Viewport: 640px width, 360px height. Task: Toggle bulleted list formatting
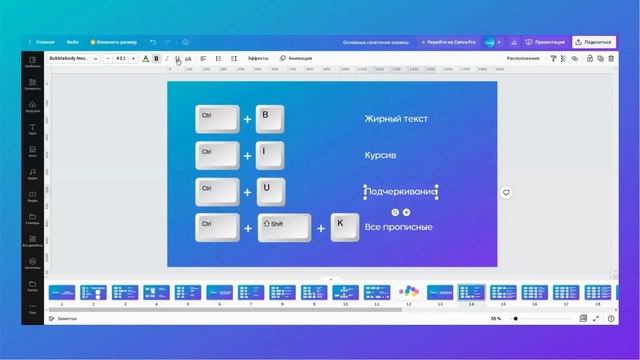click(218, 59)
